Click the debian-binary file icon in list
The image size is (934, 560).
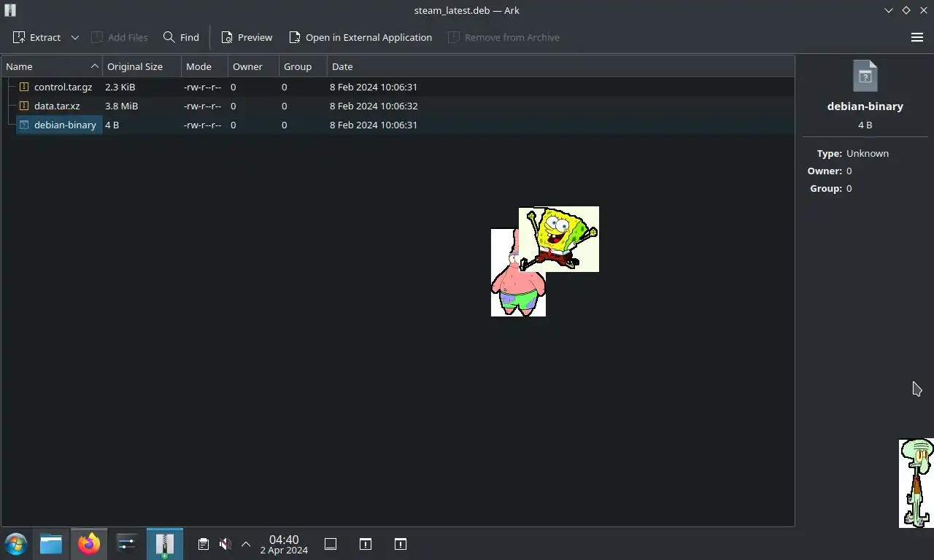pos(24,125)
